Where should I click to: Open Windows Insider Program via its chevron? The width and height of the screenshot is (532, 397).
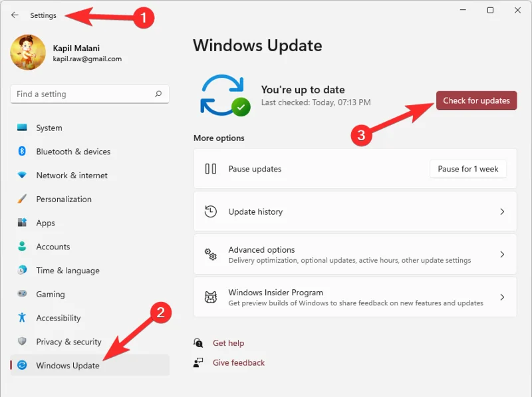tap(504, 297)
